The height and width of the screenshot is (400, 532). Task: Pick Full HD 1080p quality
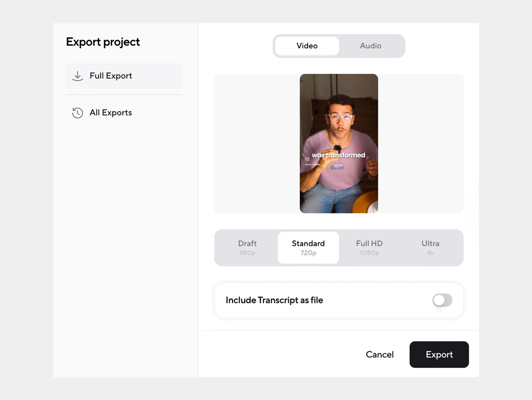tap(369, 248)
